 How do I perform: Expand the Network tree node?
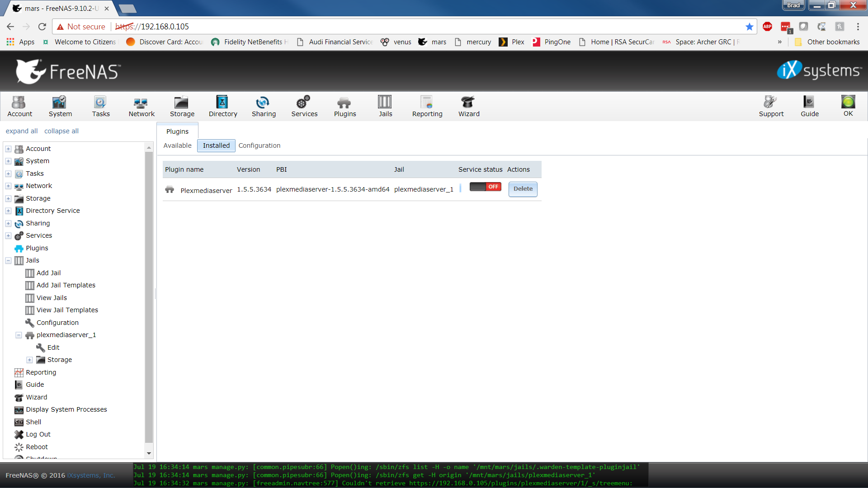8,186
